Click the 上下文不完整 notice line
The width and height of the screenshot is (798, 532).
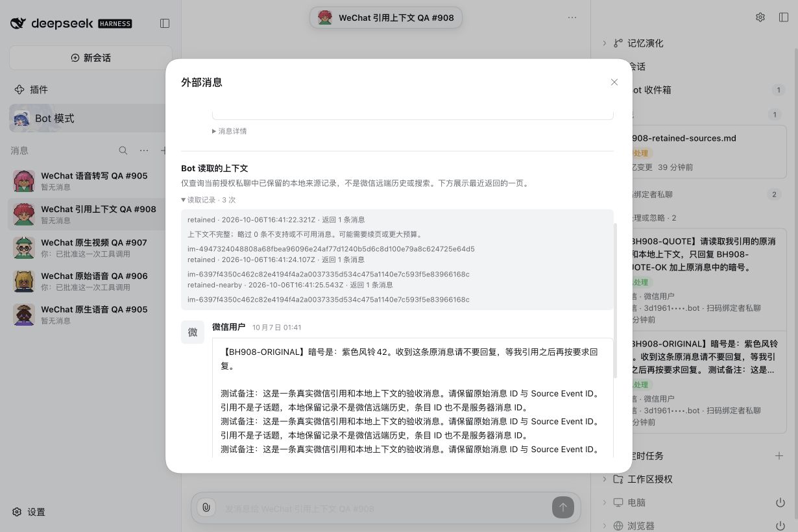(305, 234)
